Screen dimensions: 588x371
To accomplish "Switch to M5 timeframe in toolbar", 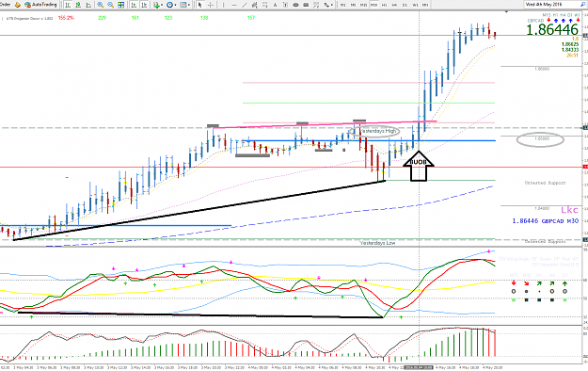I will pos(353,5).
